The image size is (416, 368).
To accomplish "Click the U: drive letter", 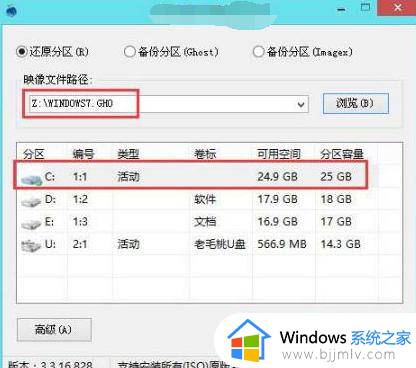I will click(50, 244).
